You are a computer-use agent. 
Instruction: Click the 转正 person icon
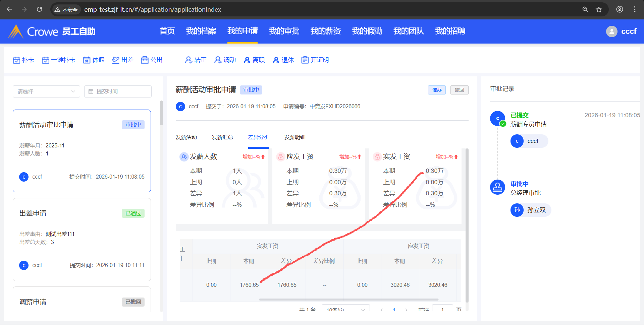189,60
